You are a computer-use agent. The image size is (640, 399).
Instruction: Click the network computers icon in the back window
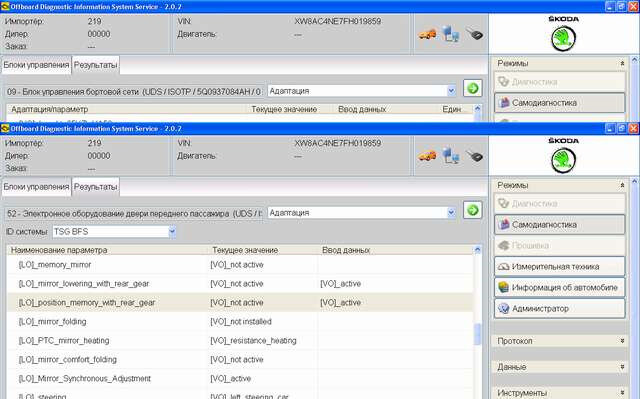[x=451, y=34]
